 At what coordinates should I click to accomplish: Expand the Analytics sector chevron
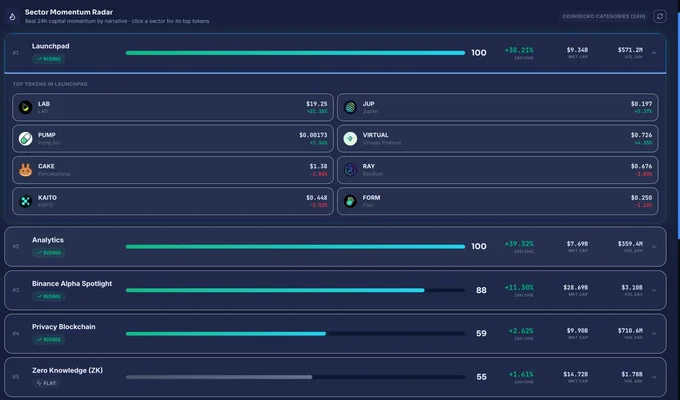(654, 247)
